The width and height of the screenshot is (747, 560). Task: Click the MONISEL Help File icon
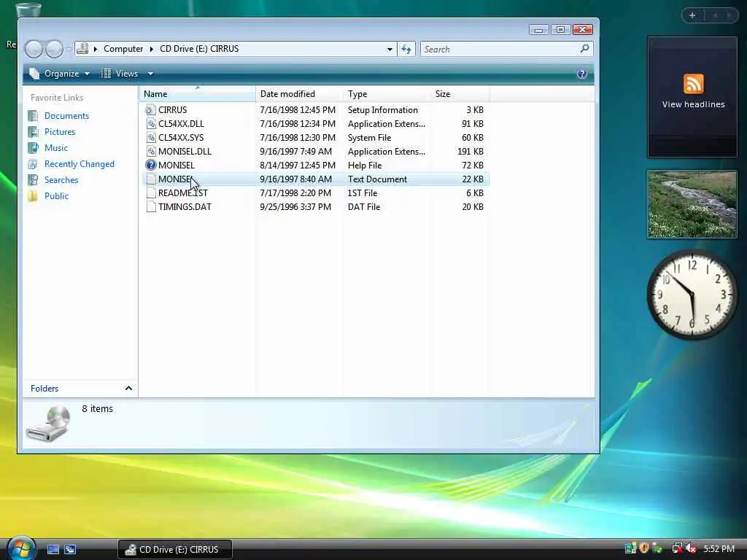tap(150, 166)
